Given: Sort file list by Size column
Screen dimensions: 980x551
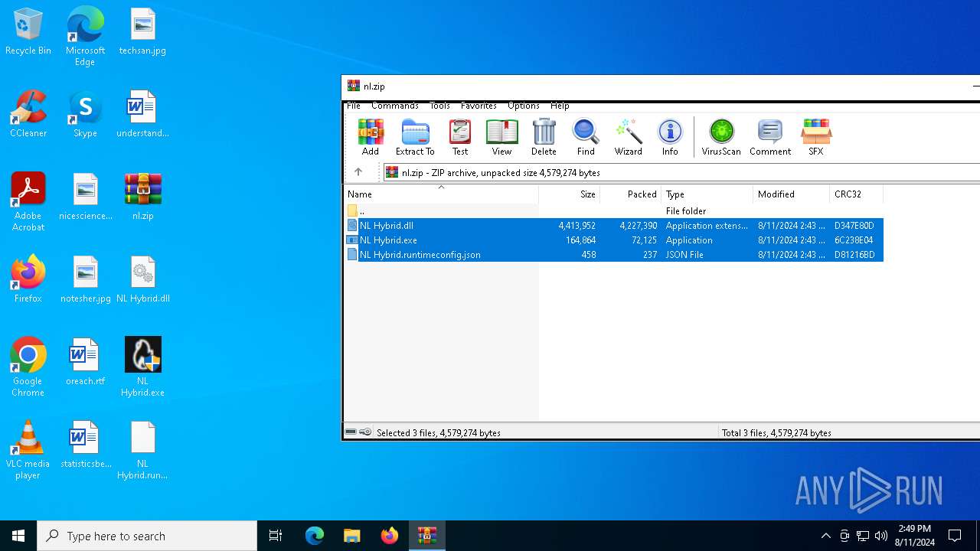Looking at the screenshot, I should [570, 194].
